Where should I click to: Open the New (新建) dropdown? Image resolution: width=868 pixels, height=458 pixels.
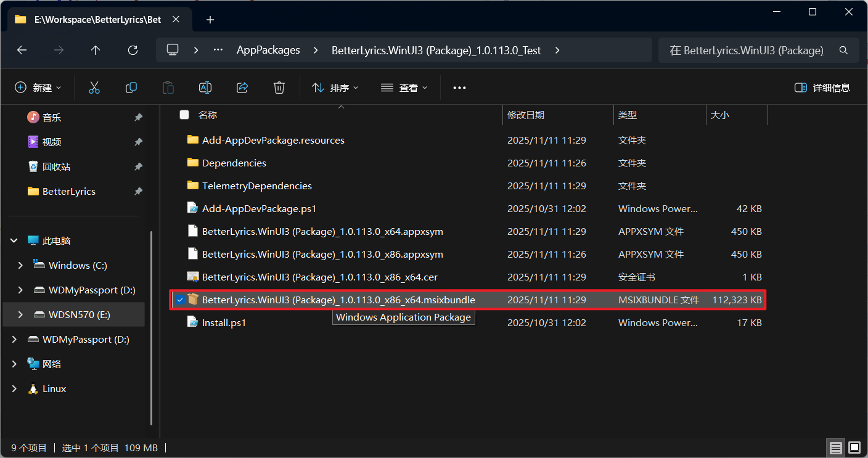[x=38, y=88]
